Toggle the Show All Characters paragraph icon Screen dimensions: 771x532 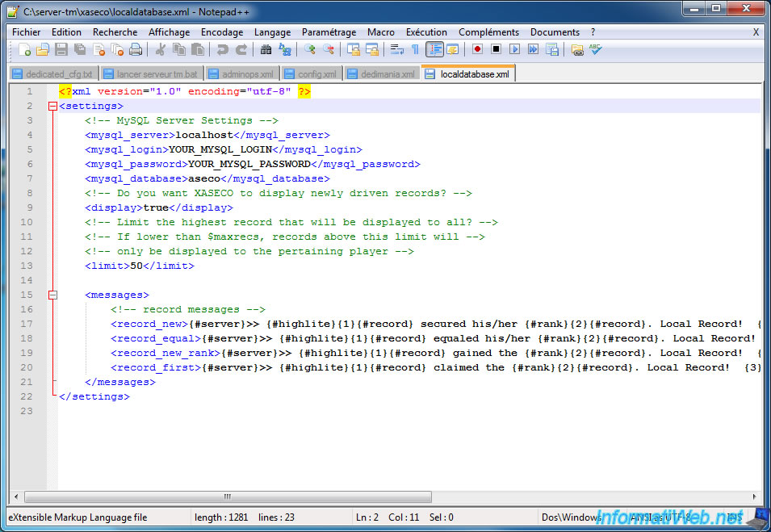coord(415,49)
